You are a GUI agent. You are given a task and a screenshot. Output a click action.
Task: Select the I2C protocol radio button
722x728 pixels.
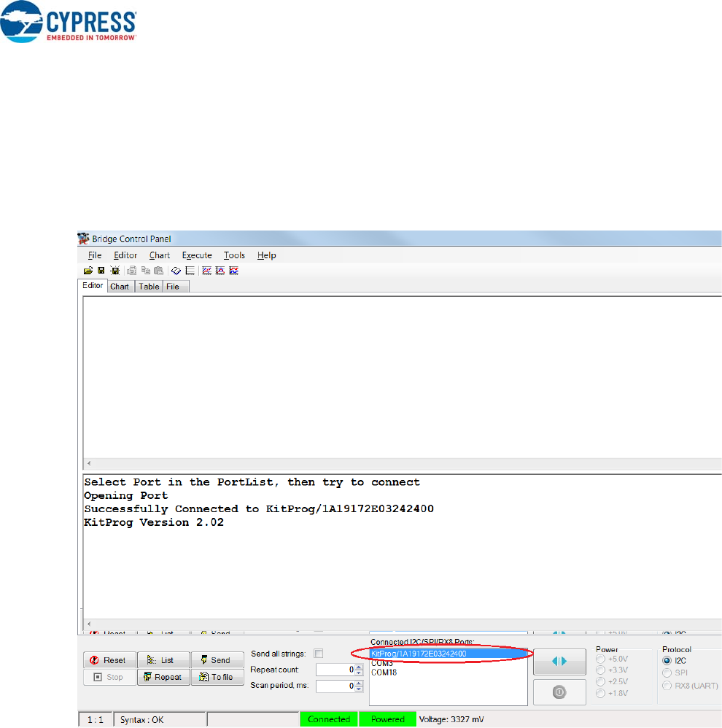tap(667, 660)
